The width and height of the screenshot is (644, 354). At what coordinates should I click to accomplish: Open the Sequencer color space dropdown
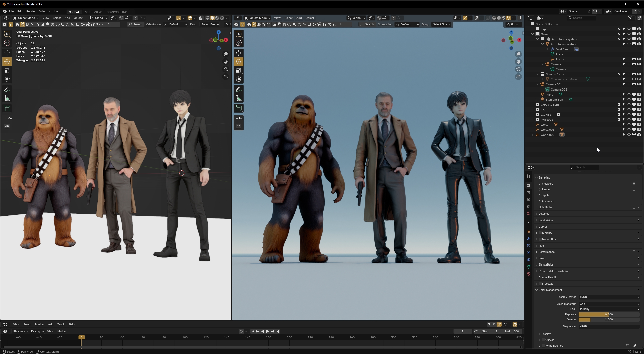(x=609, y=327)
